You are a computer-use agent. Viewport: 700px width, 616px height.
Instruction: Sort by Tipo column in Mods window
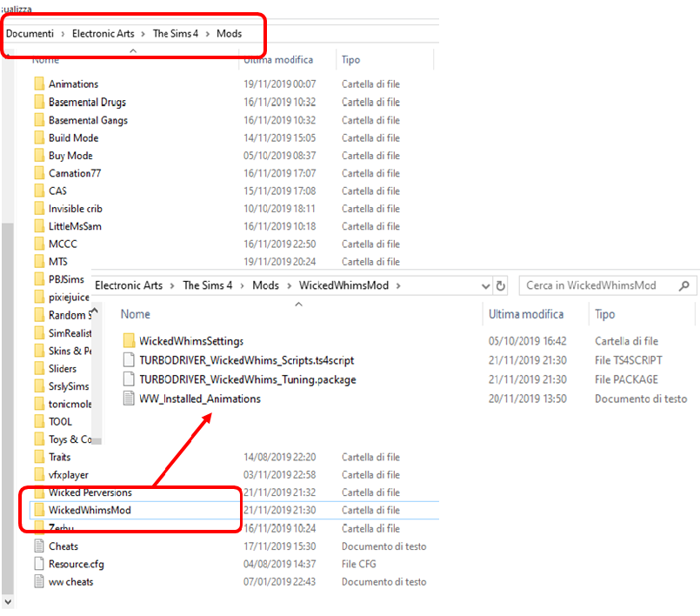351,59
